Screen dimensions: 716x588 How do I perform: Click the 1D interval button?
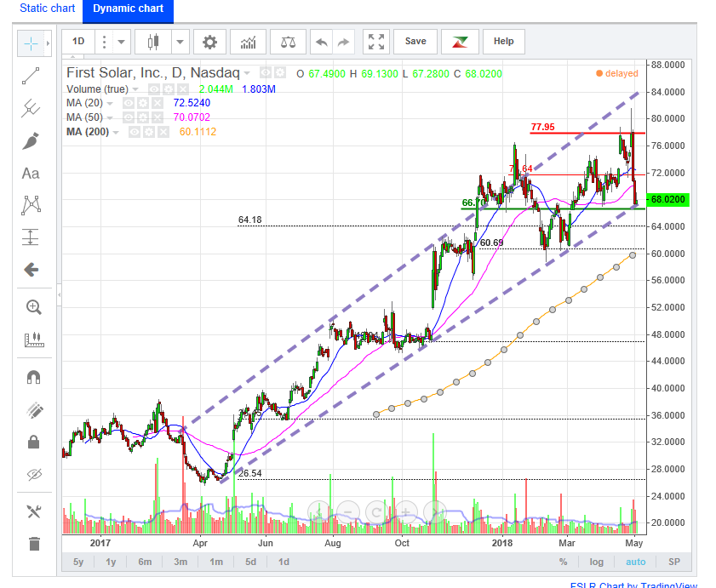[x=78, y=42]
